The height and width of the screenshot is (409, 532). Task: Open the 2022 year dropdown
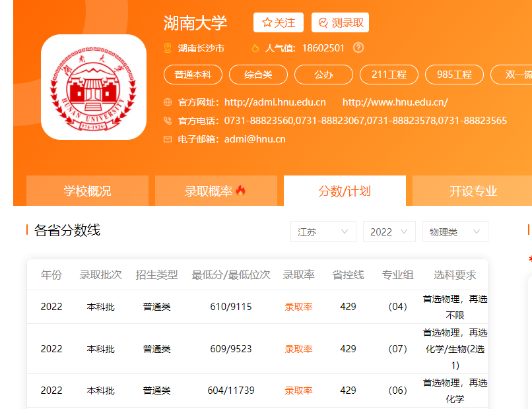[x=389, y=232]
